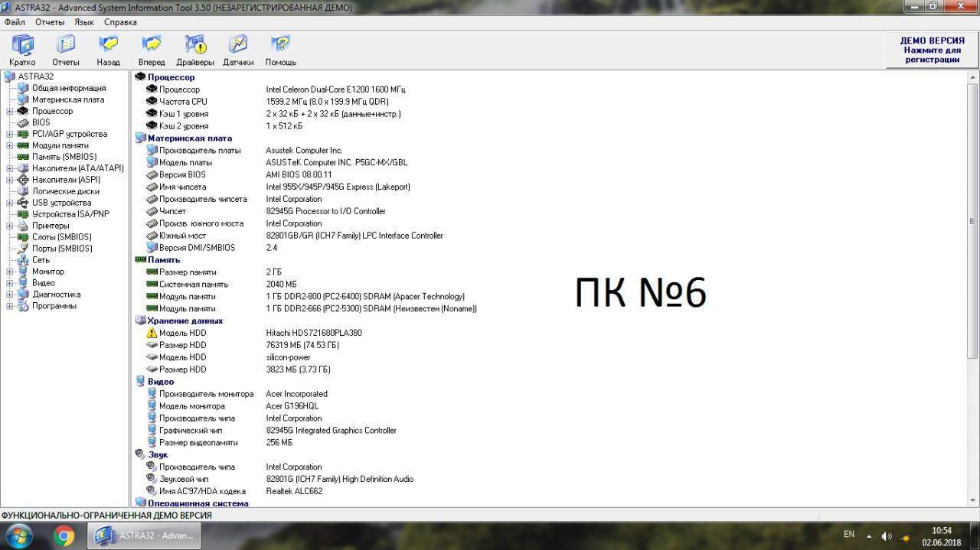Image resolution: width=980 pixels, height=550 pixels.
Task: Expand the Накопители (ASPI) tree node
Action: (x=9, y=180)
